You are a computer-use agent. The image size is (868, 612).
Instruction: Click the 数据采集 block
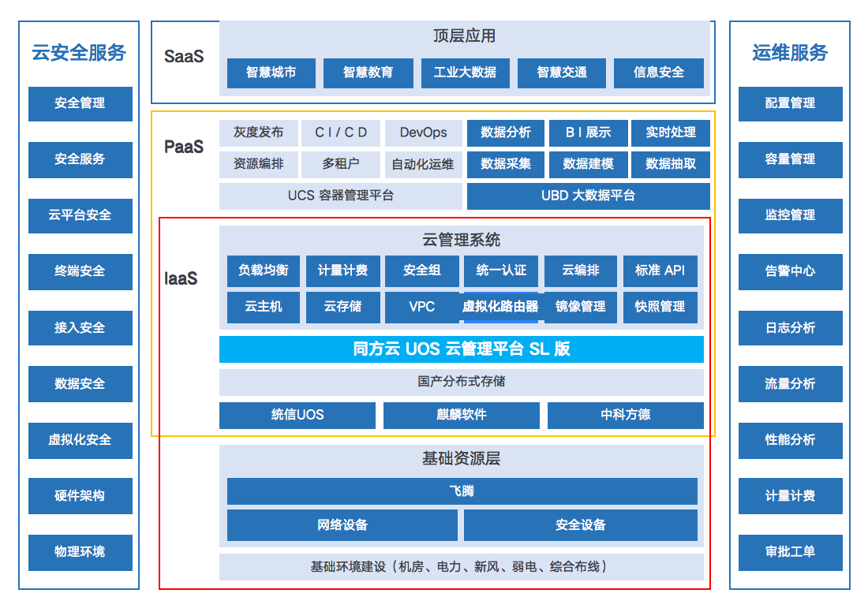point(505,164)
